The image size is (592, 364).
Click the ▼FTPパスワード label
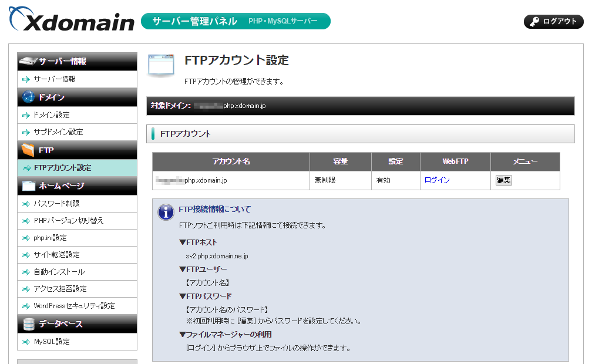coord(206,296)
